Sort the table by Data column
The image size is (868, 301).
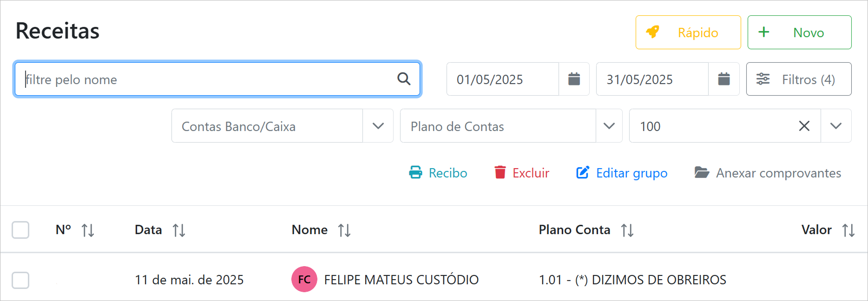click(x=179, y=230)
